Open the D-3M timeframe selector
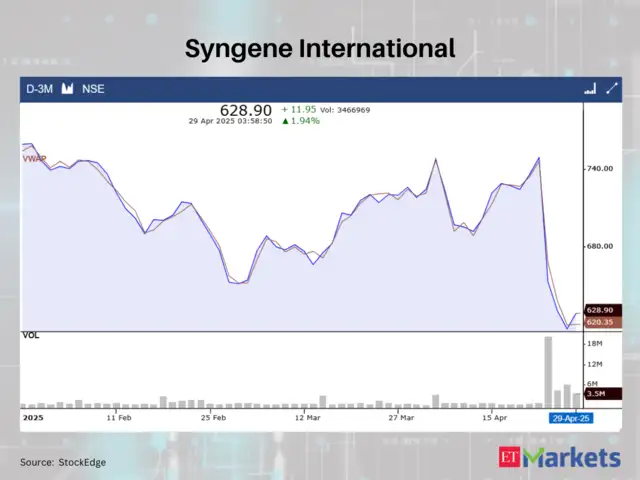 pos(39,89)
